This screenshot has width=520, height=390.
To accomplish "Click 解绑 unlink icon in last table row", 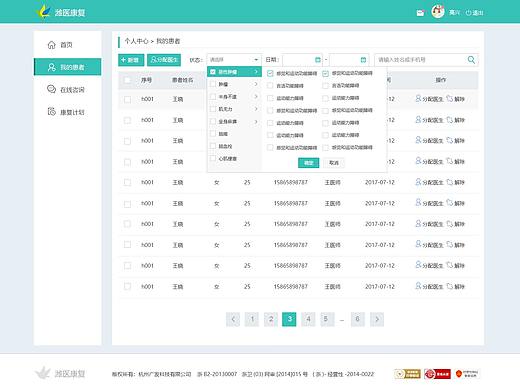I will 450,286.
